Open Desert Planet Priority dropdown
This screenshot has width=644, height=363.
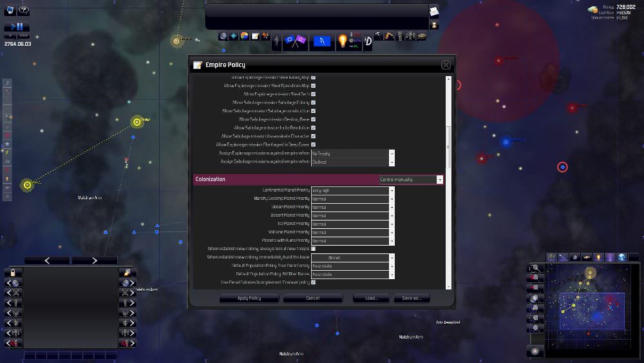[353, 216]
